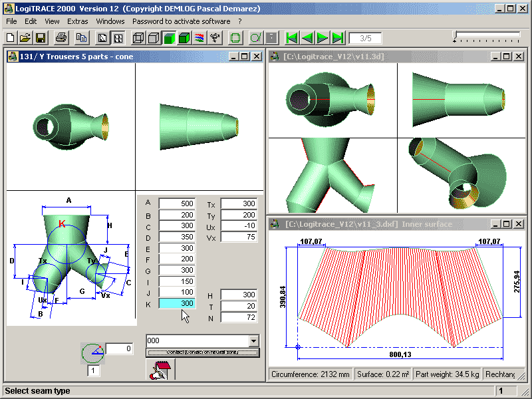
Task: Open a file using the folder icon
Action: point(25,38)
